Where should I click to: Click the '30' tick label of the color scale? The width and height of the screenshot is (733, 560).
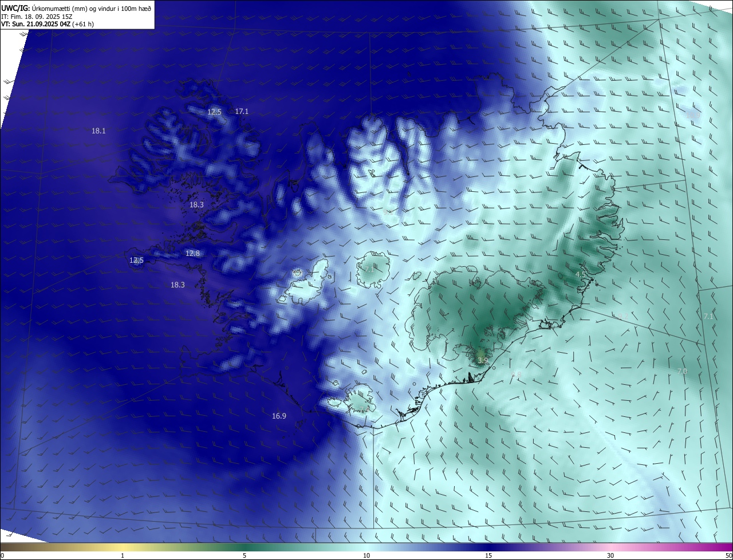point(610,556)
